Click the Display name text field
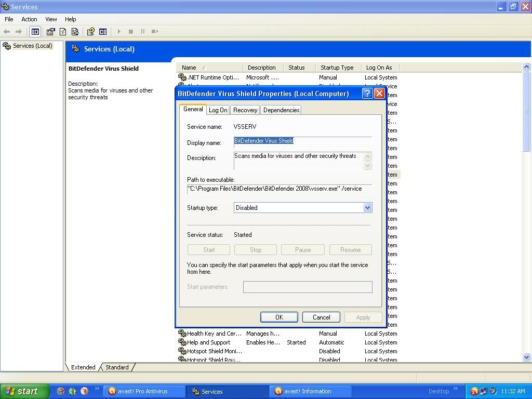Screen dimensions: 532x399 303,141
